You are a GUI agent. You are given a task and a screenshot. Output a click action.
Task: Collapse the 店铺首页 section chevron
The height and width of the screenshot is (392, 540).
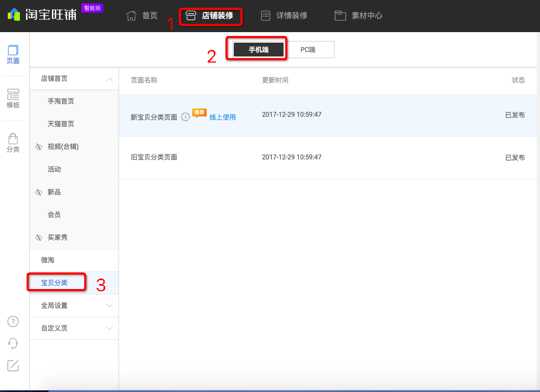tap(110, 79)
